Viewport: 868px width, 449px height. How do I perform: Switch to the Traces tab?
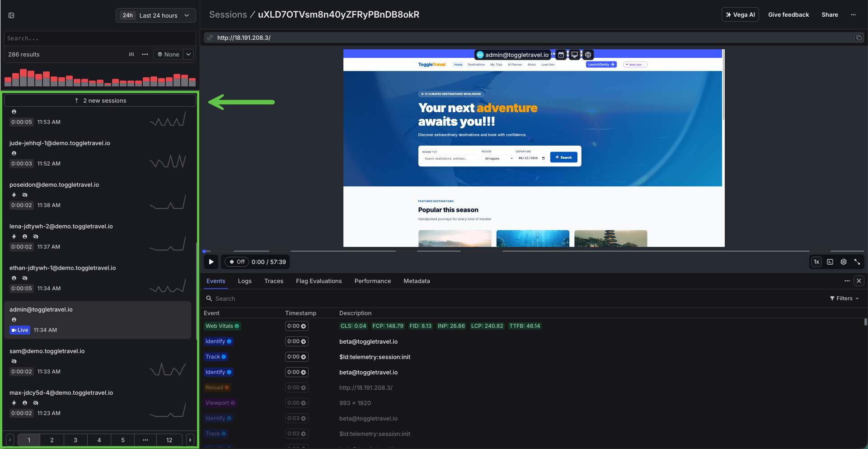click(x=274, y=281)
